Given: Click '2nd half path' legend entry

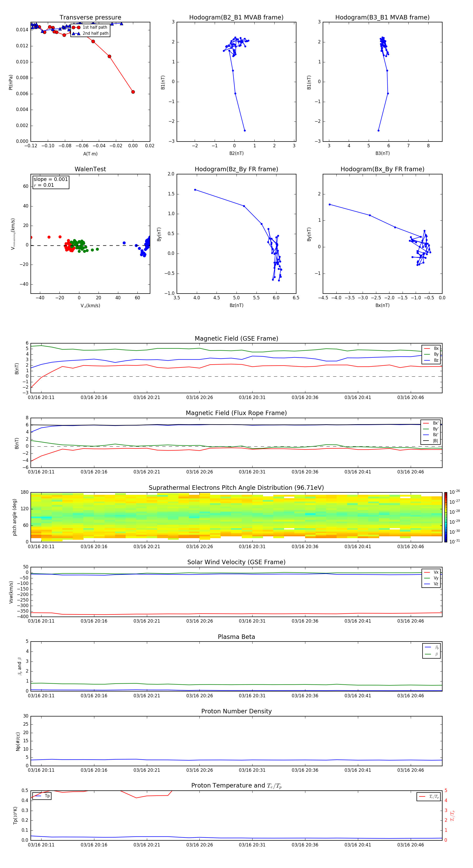Looking at the screenshot, I should 90,33.
